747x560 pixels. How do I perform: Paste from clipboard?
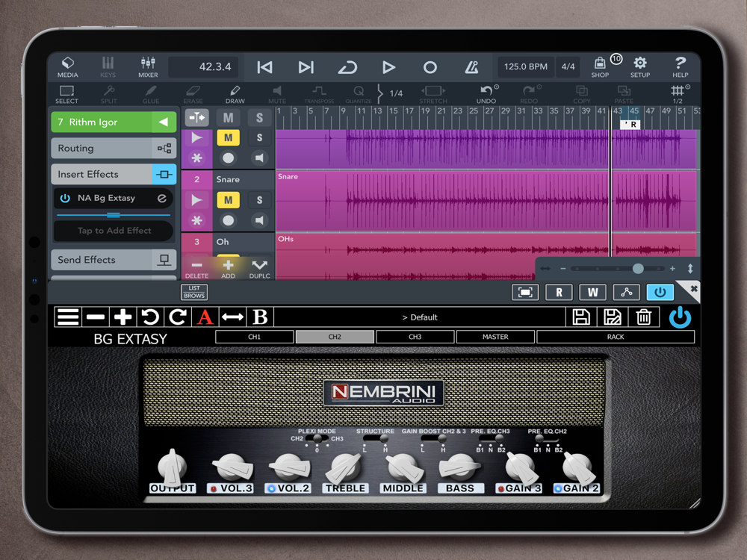tap(624, 94)
